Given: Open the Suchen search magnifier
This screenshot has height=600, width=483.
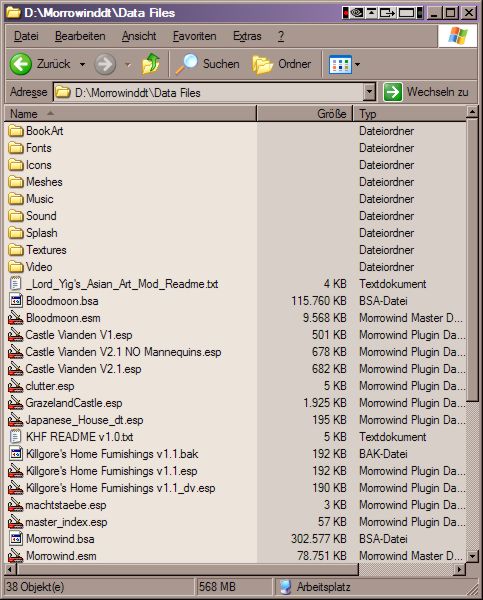Looking at the screenshot, I should click(x=186, y=64).
